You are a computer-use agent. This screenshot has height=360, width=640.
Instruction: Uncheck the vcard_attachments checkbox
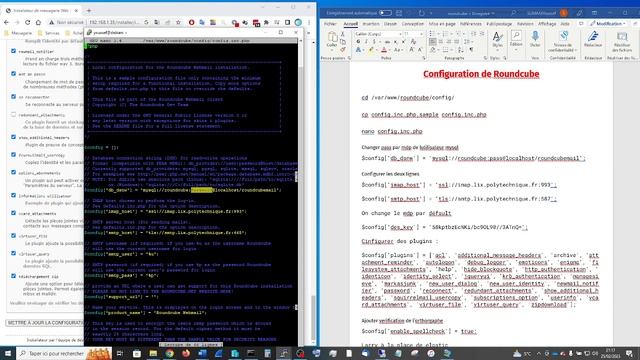click(13, 213)
